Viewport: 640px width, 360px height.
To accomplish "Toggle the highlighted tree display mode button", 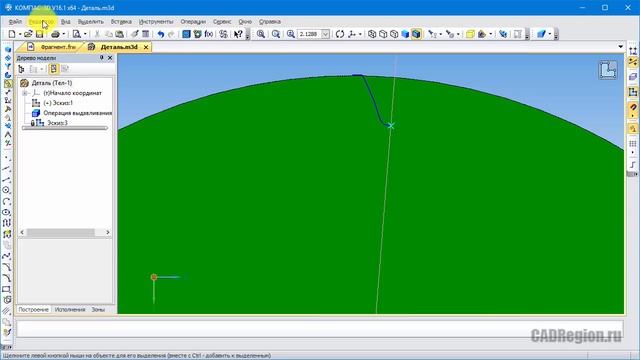I will (x=53, y=69).
